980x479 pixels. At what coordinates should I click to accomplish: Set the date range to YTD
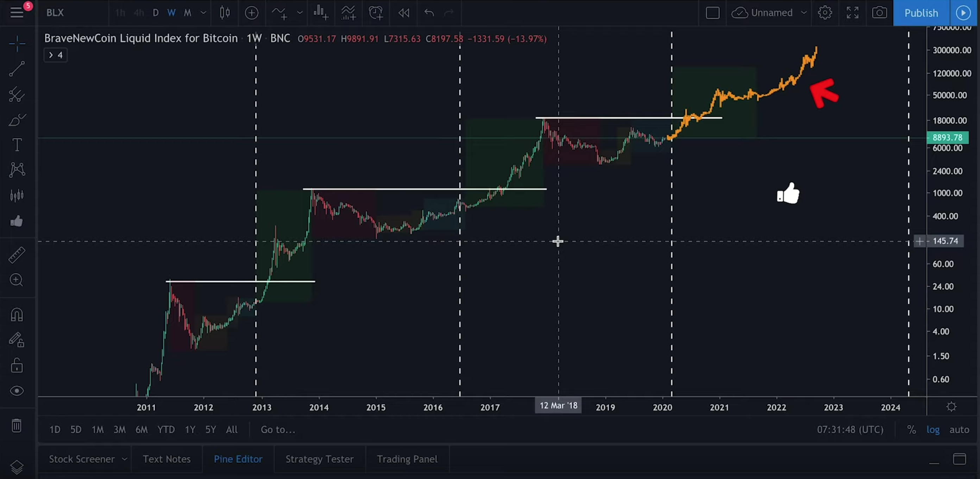coord(166,429)
